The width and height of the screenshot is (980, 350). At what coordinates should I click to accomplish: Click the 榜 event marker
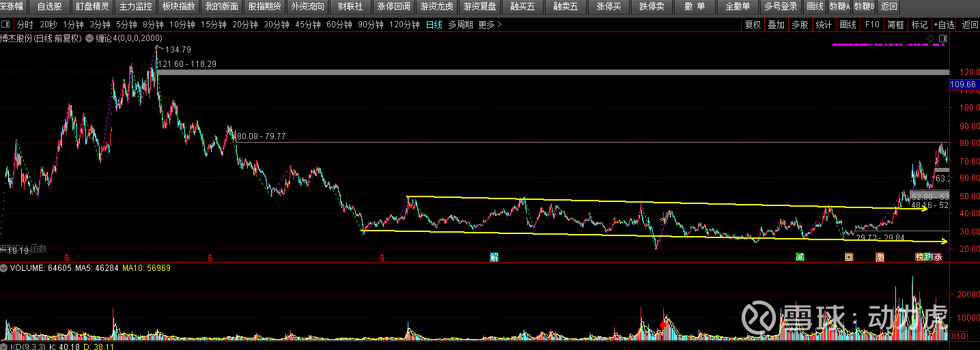point(919,257)
